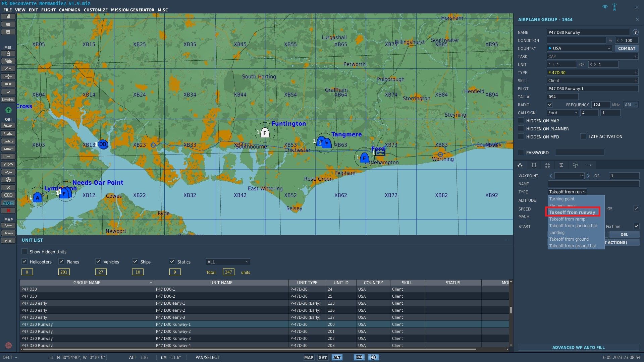Click the COMBAT button
644x362 pixels.
click(x=627, y=48)
